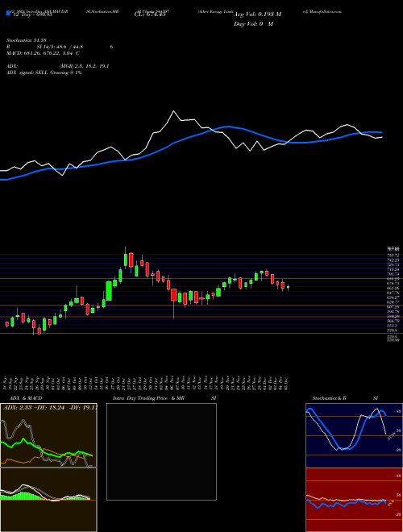Image resolution: width=403 pixels, height=532 pixels.
Task: Click the (MGR) 2.3, 18.2, 19.1 ADX values
Action: tap(84, 66)
